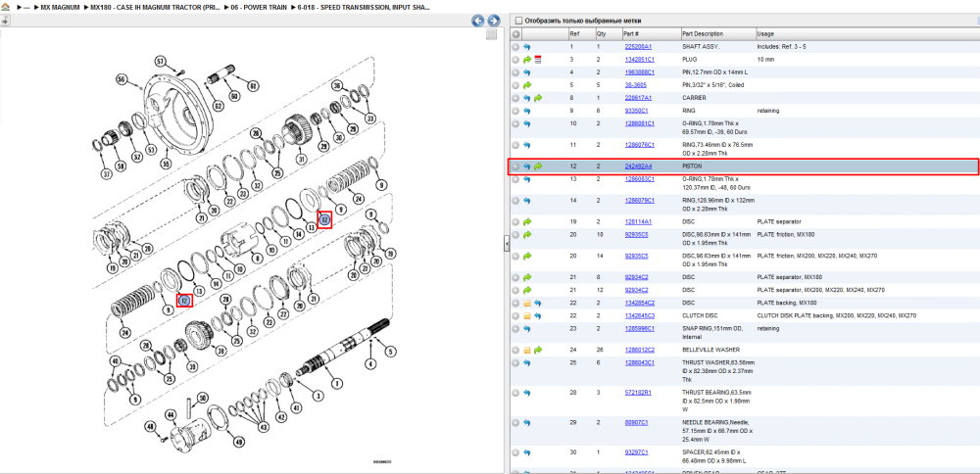
Task: Toggle the gray select circle on the THRUST WASHER row
Action: (515, 362)
